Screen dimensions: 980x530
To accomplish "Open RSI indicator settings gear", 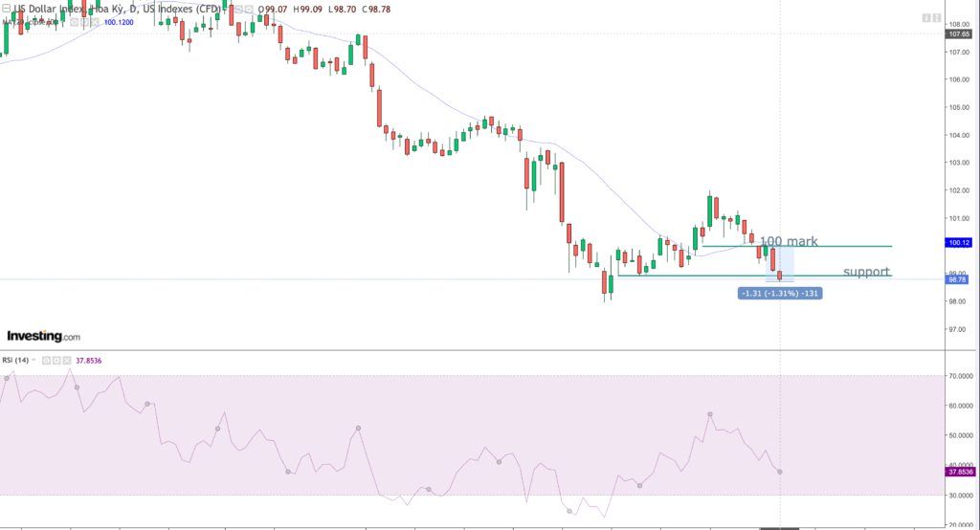I will [56, 361].
